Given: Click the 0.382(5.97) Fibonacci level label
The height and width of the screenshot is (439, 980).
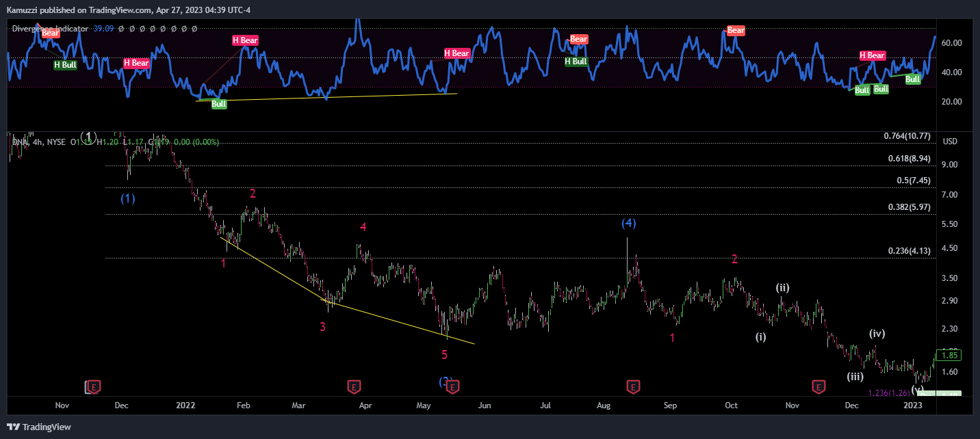Looking at the screenshot, I should point(910,207).
